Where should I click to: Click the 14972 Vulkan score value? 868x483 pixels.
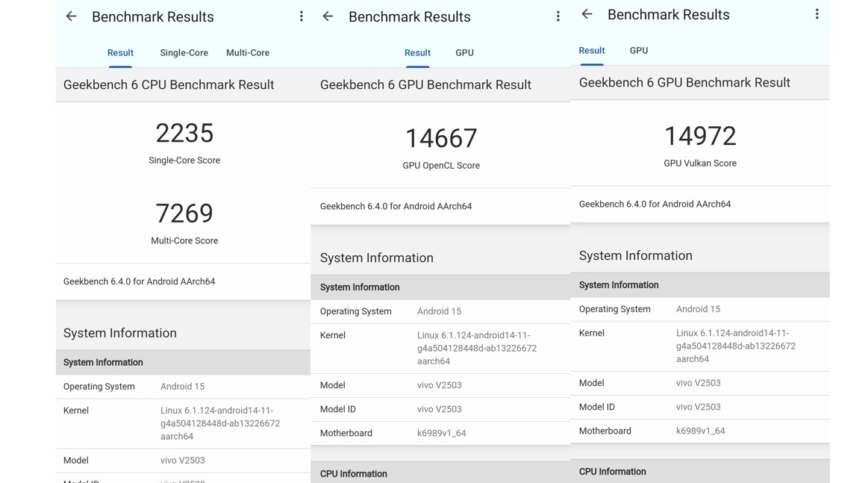[x=700, y=137]
